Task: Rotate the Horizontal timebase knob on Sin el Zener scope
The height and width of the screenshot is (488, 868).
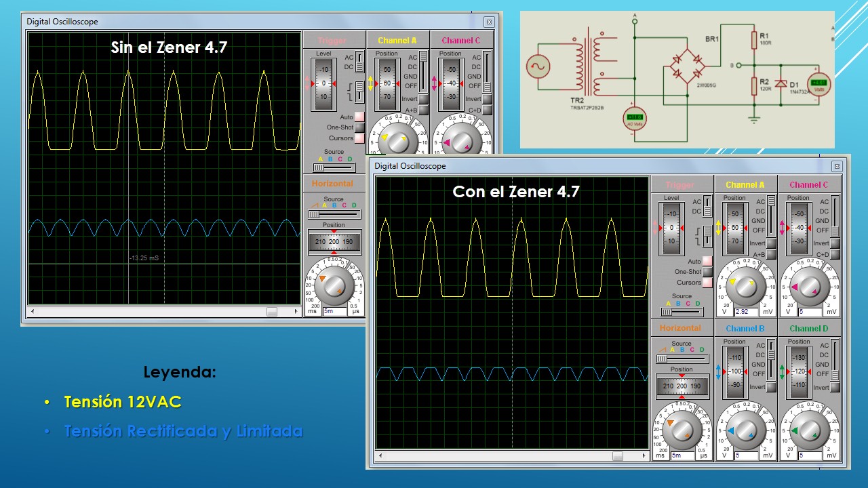Action: pos(334,285)
